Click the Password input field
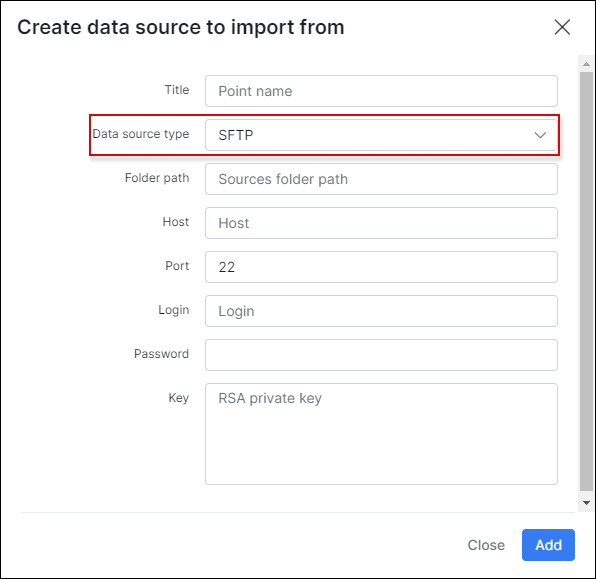Image resolution: width=596 pixels, height=579 pixels. coord(381,355)
